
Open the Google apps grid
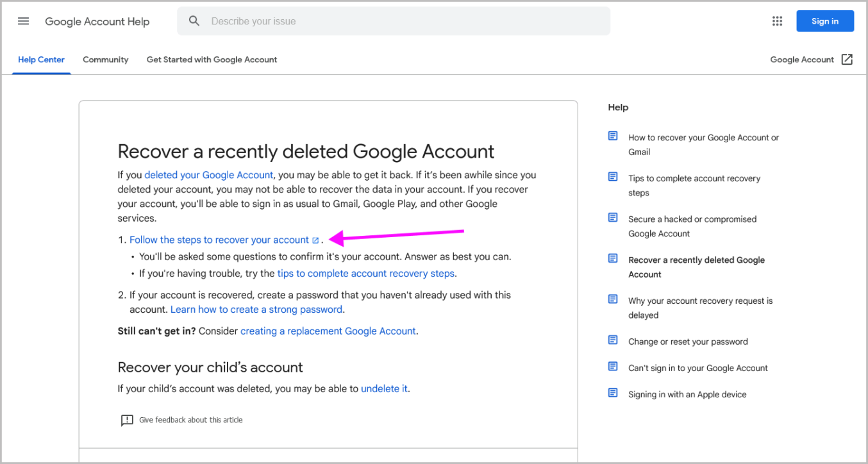[x=778, y=21]
